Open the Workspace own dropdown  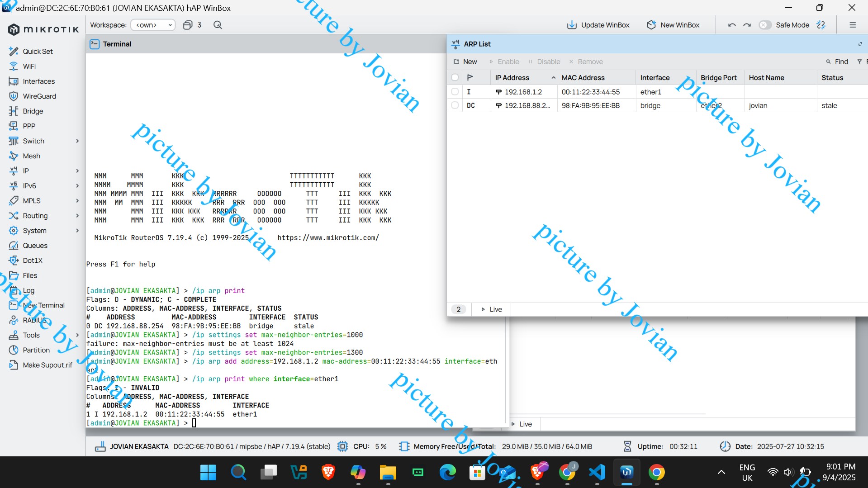(153, 25)
